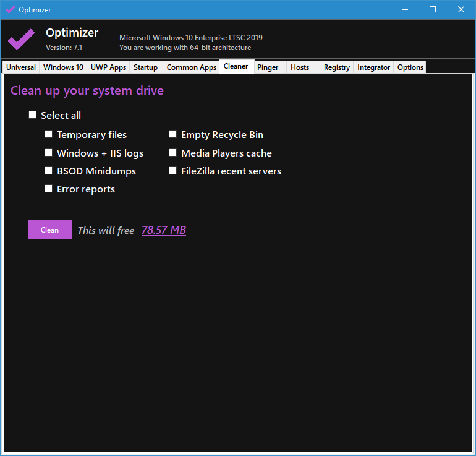This screenshot has width=476, height=456.
Task: Check the Media Players cache option
Action: tap(173, 153)
